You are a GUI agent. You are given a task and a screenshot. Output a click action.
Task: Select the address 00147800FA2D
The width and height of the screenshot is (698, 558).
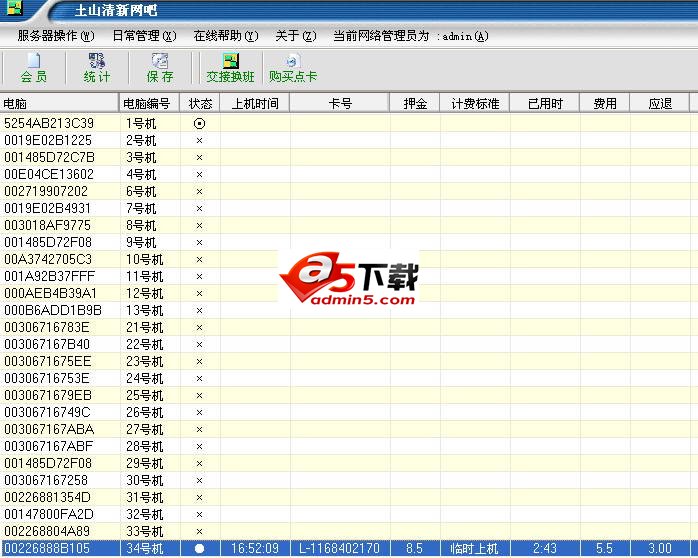(x=49, y=514)
